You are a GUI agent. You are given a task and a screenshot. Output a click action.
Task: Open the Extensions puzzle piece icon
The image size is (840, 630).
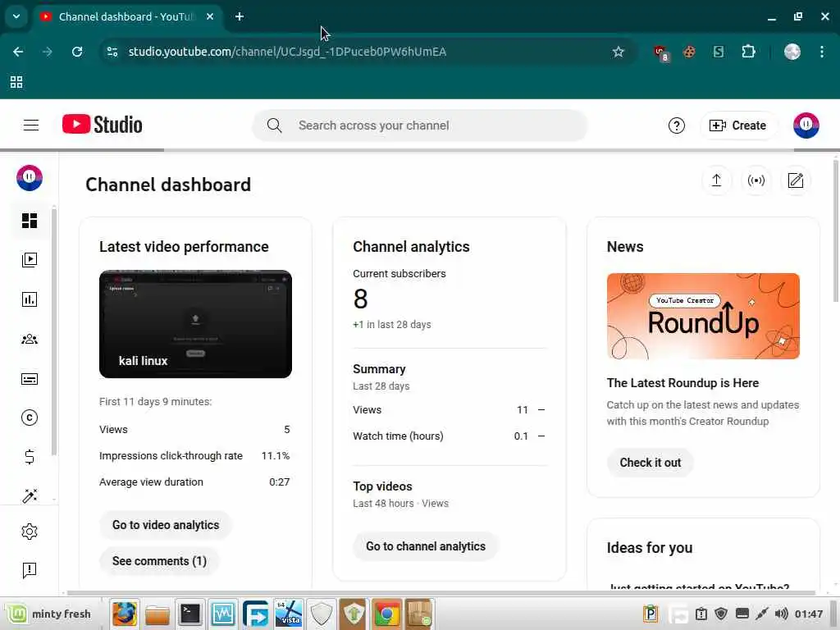click(x=748, y=52)
